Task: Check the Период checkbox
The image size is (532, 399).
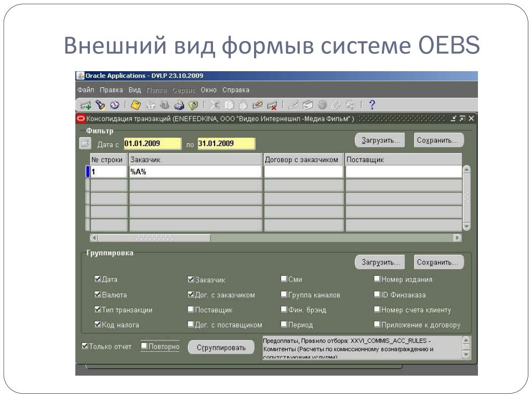Action: pos(284,324)
